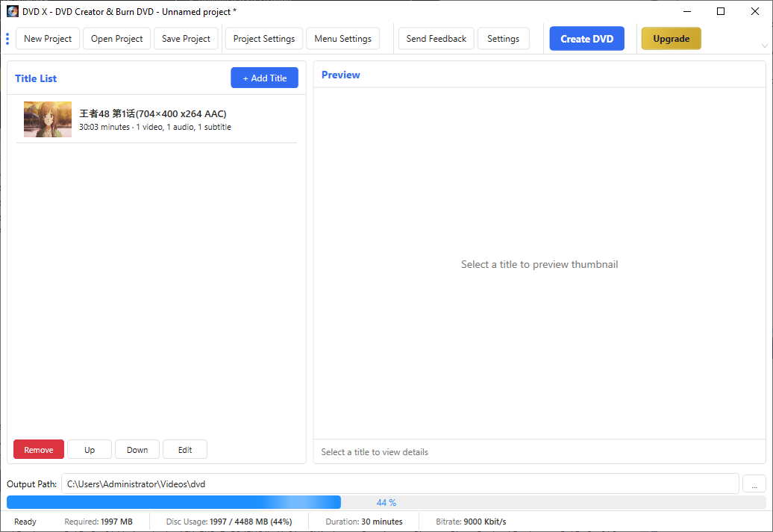Click the Preview panel heading
Screen dimensions: 773x532
click(341, 75)
